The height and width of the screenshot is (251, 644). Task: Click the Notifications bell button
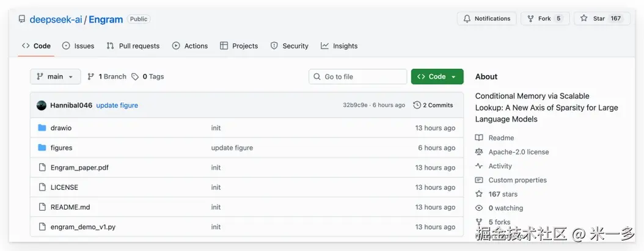click(x=486, y=18)
